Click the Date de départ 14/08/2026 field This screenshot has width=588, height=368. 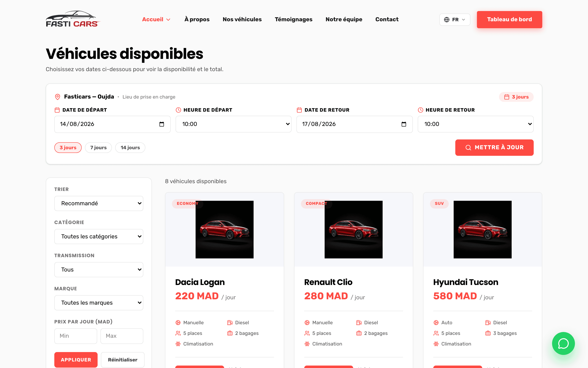[x=112, y=124]
